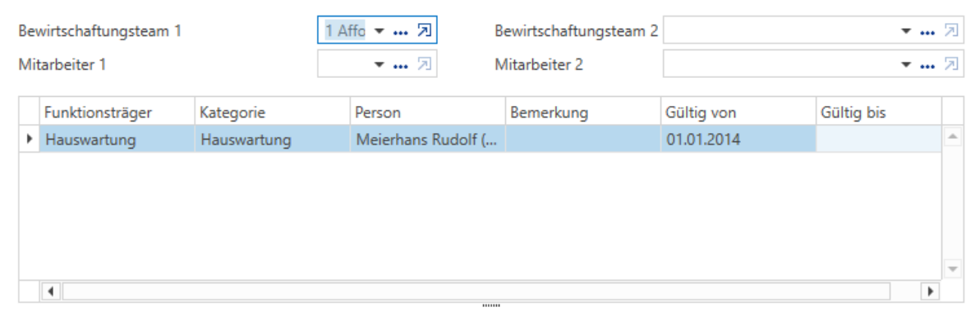Click ellipsis button for Bewirtschaftungsteam 1
Viewport: 980px width, 321px height.
(401, 31)
